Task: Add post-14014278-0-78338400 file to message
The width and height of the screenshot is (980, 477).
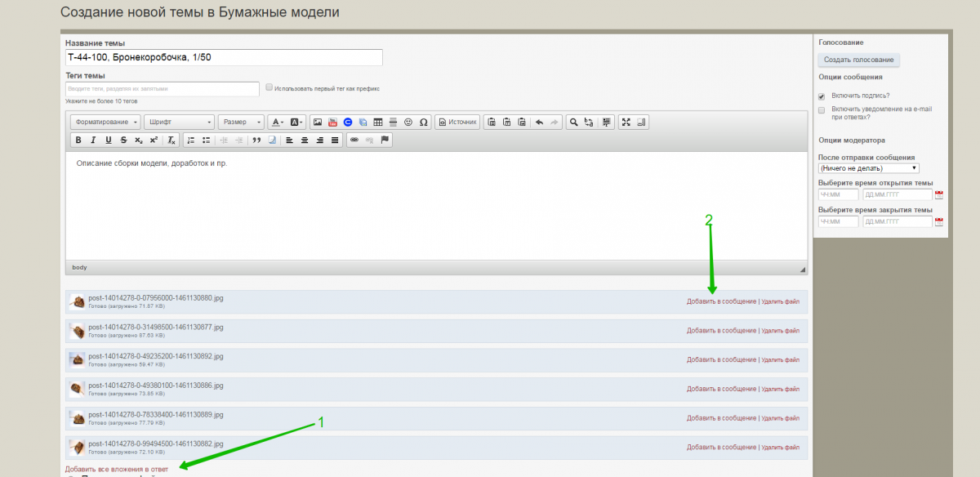Action: [721, 418]
